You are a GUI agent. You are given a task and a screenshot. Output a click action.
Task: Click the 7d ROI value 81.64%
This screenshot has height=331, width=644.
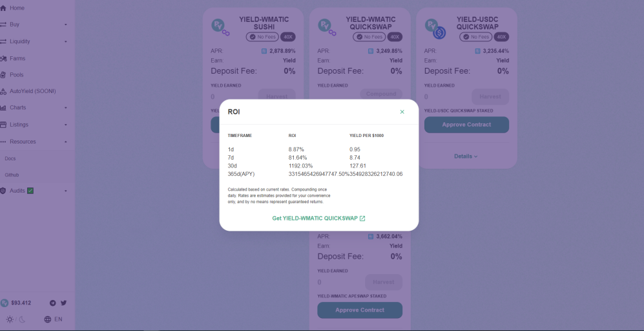pyautogui.click(x=298, y=158)
